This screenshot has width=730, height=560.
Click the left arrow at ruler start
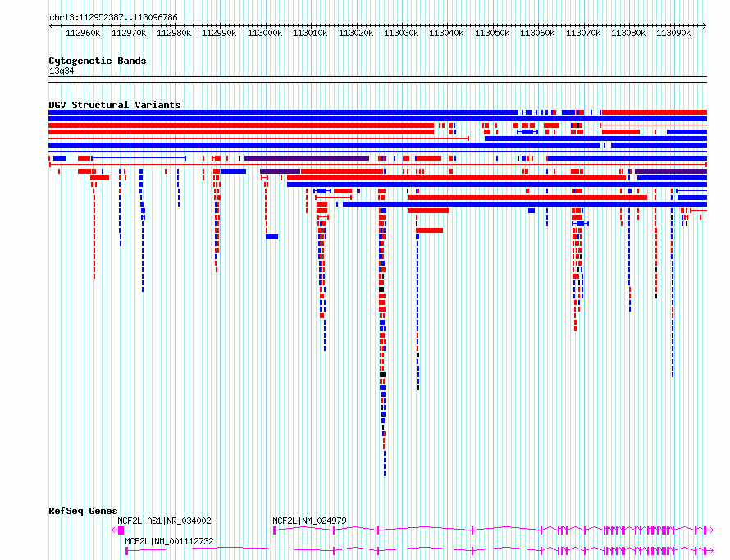tap(51, 25)
